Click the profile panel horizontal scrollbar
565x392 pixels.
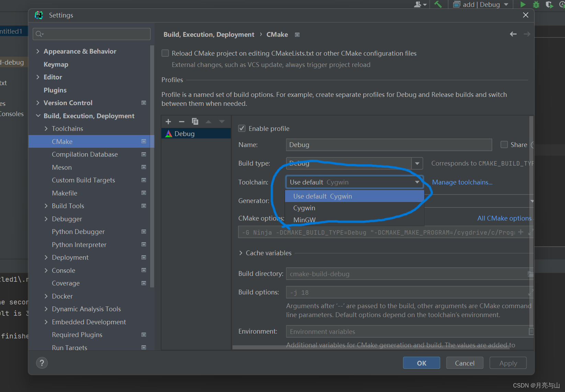[371, 347]
